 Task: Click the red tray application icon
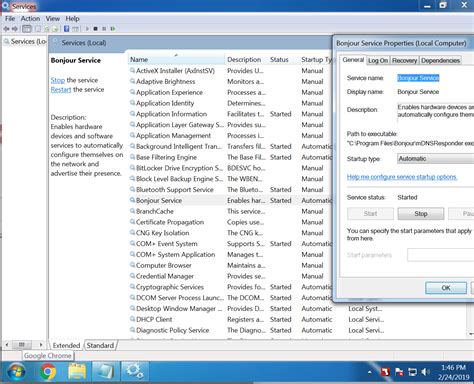[385, 372]
